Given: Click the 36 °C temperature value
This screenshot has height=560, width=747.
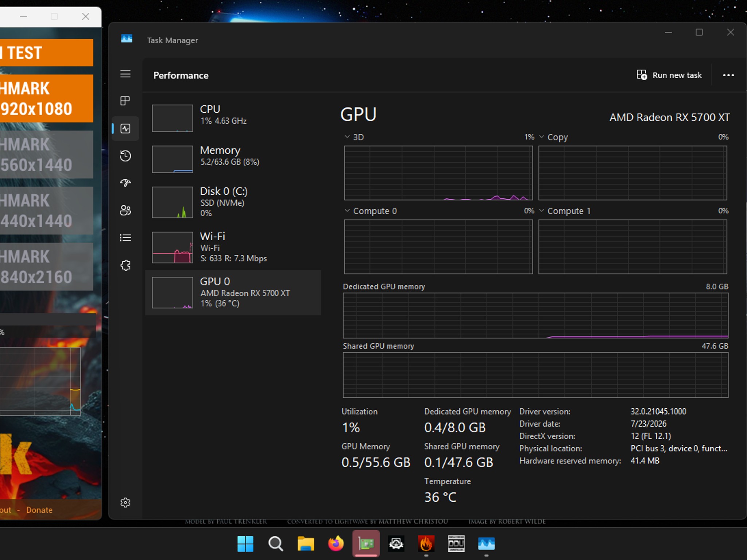Looking at the screenshot, I should [x=440, y=497].
